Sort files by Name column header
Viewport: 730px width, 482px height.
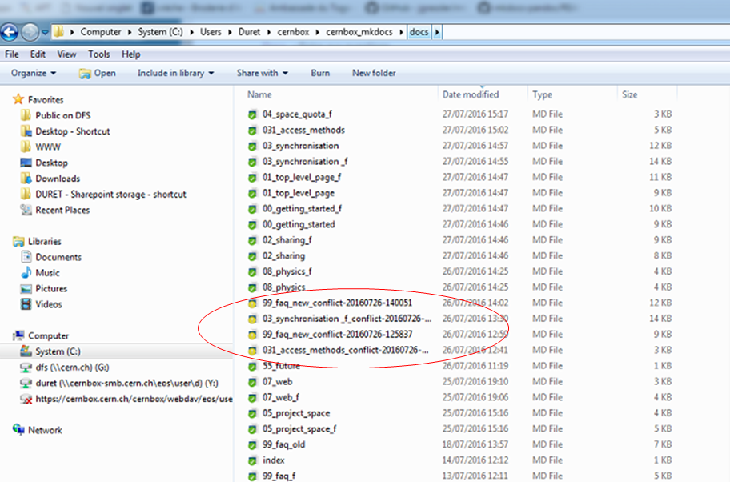(260, 94)
